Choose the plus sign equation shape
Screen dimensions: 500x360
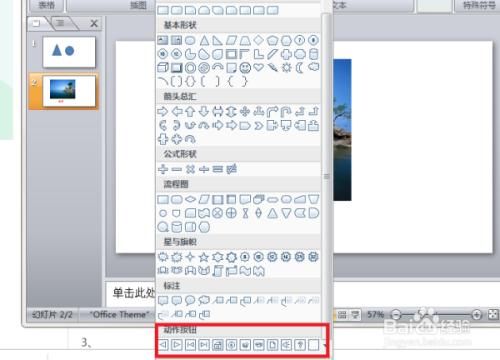[163, 169]
